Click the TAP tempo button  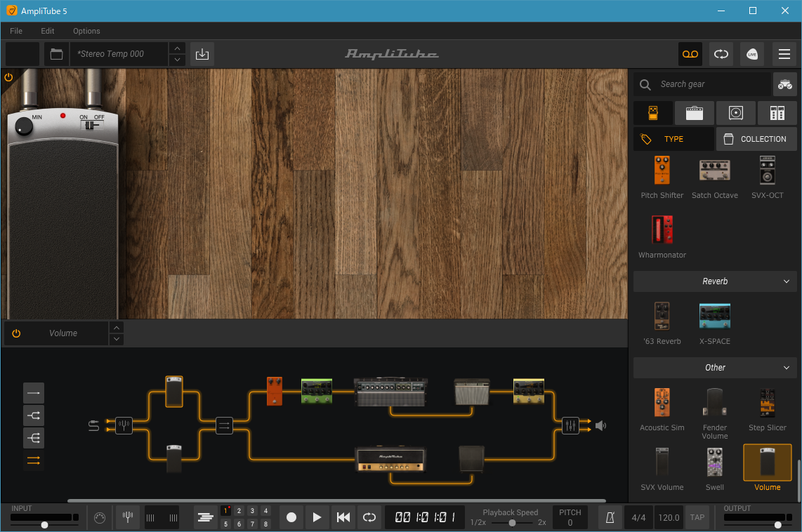coord(697,518)
